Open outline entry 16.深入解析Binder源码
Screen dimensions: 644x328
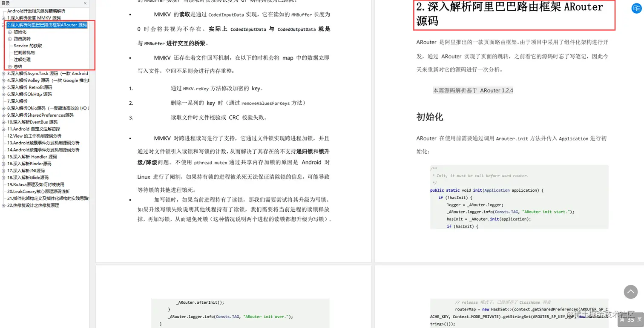tap(29, 164)
